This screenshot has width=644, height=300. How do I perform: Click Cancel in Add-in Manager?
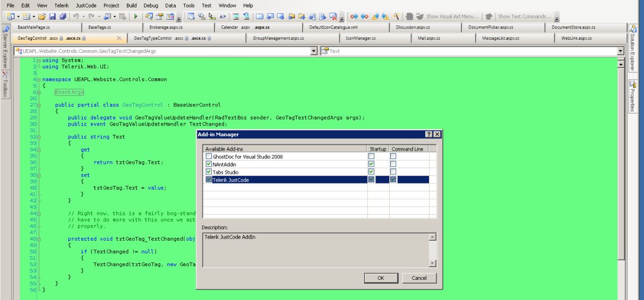(419, 278)
